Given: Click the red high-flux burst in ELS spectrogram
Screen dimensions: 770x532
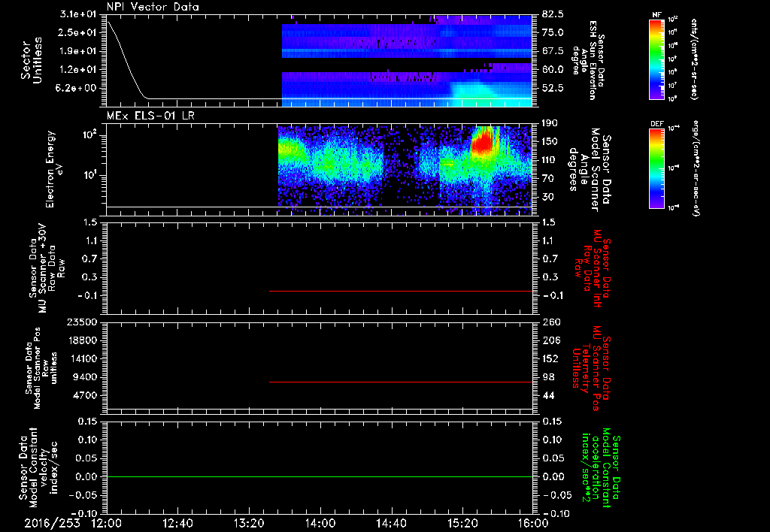Looking at the screenshot, I should (482, 141).
